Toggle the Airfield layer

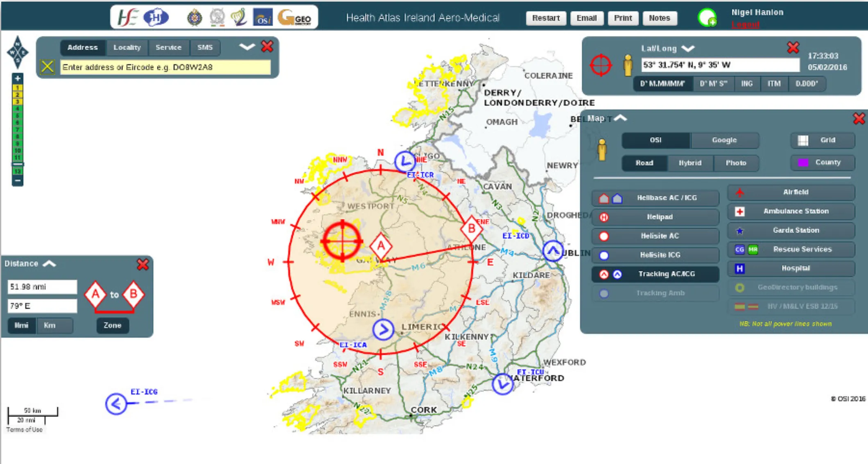[791, 192]
